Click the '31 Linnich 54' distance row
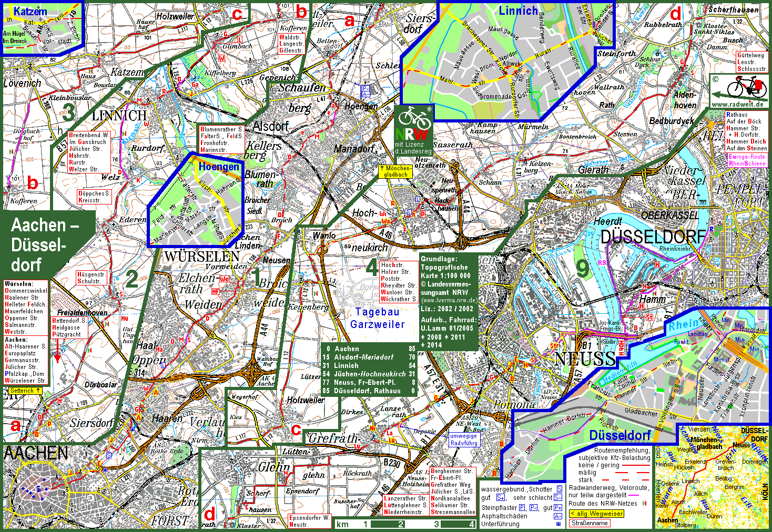This screenshot has height=532, width=772. point(369,365)
